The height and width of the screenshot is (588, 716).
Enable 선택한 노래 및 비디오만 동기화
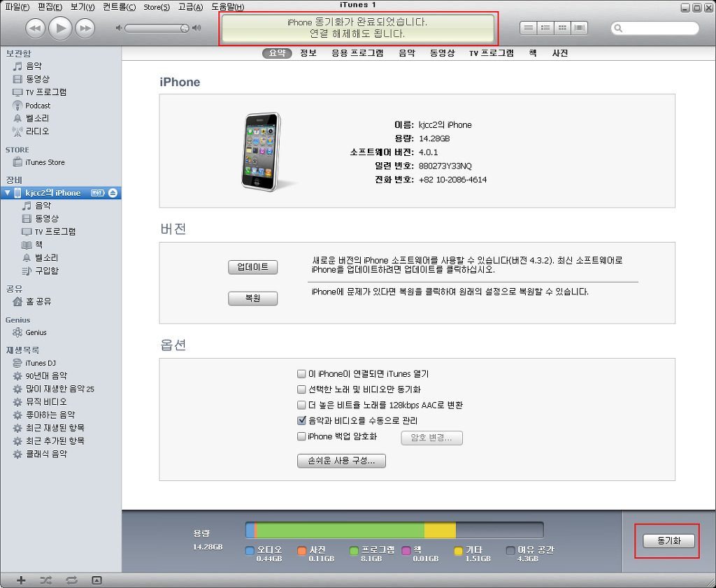[301, 389]
